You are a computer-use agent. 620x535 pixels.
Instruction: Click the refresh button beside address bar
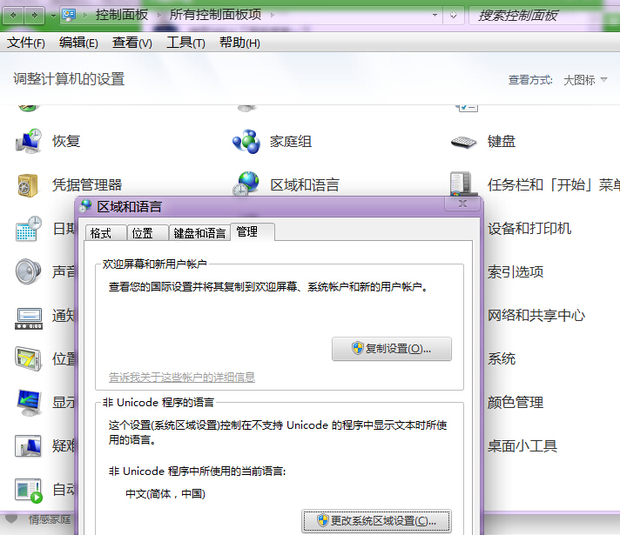click(453, 15)
